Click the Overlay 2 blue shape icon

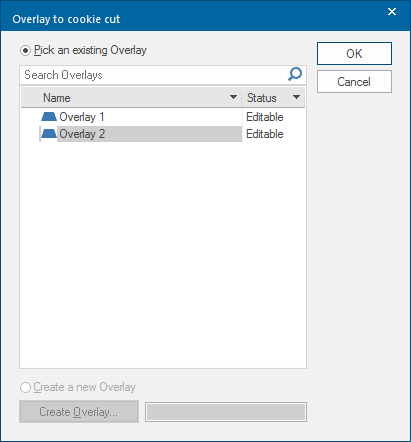pos(49,134)
